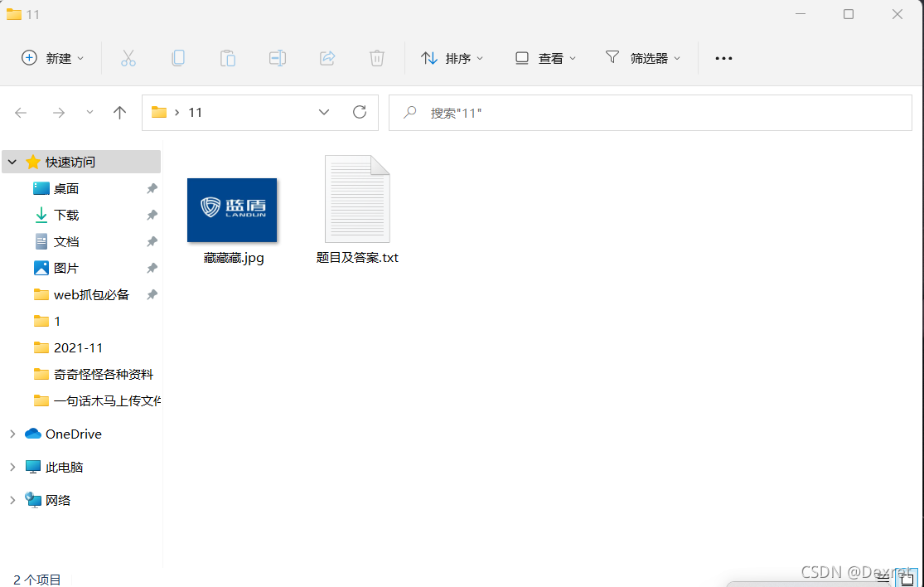Click the Rename icon in toolbar
The image size is (924, 587).
(278, 58)
